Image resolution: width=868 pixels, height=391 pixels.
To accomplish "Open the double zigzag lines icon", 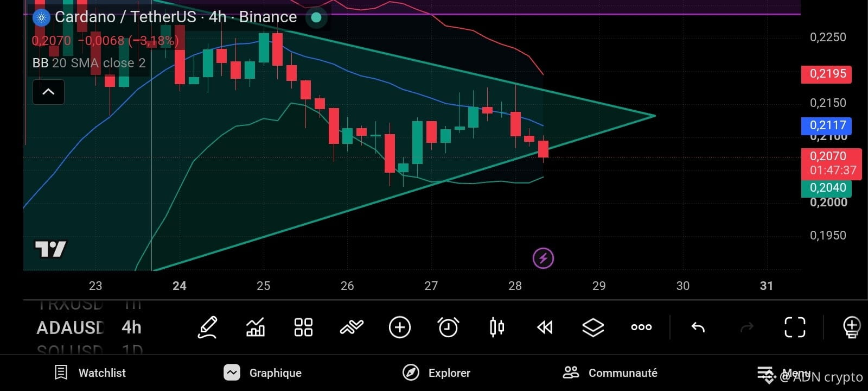I will [352, 327].
